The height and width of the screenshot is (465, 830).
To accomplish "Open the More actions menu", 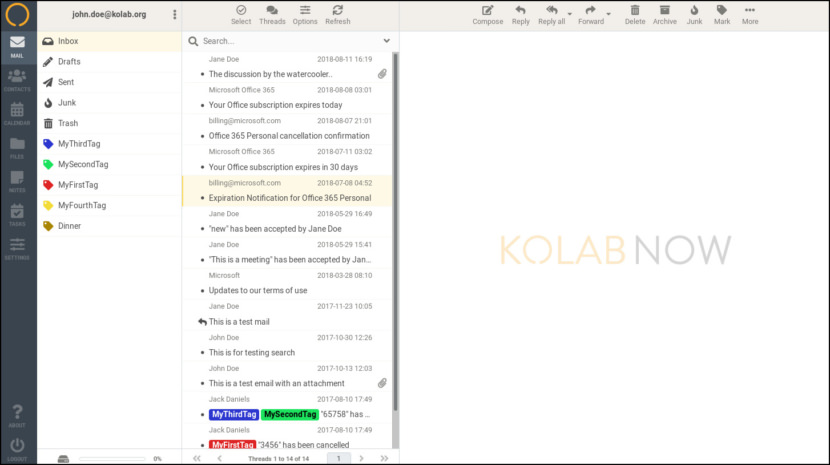I will pyautogui.click(x=750, y=15).
